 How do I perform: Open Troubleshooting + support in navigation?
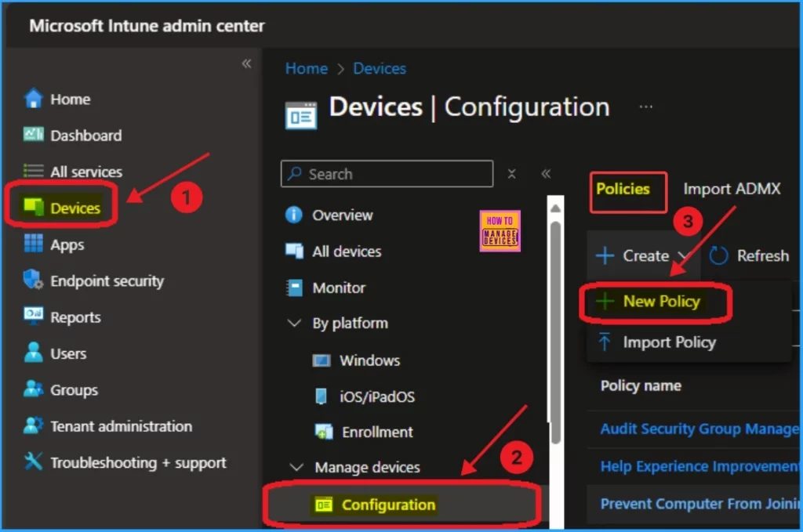pos(138,462)
